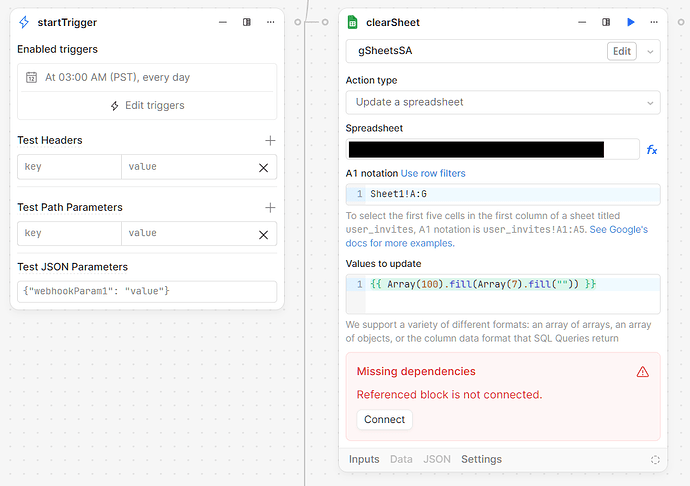Click the fx button beside Spreadsheet field
The height and width of the screenshot is (486, 690).
coord(651,150)
